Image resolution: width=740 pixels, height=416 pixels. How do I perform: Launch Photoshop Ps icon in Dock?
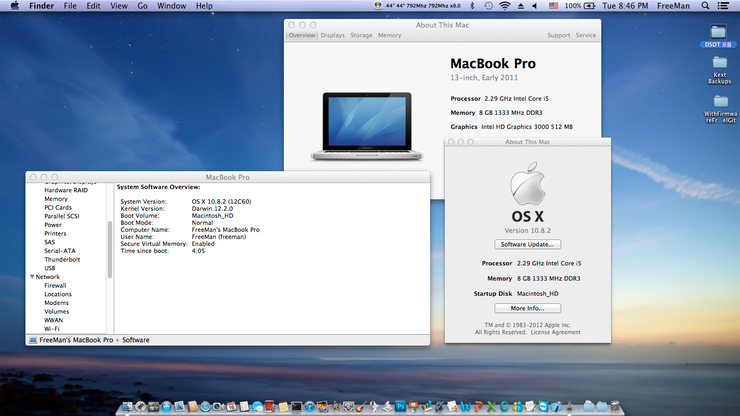coord(401,406)
